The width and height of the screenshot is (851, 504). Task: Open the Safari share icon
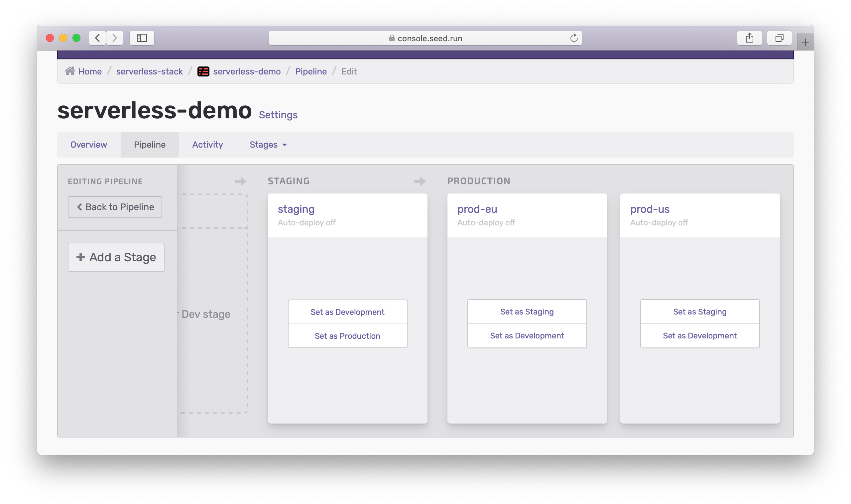749,38
